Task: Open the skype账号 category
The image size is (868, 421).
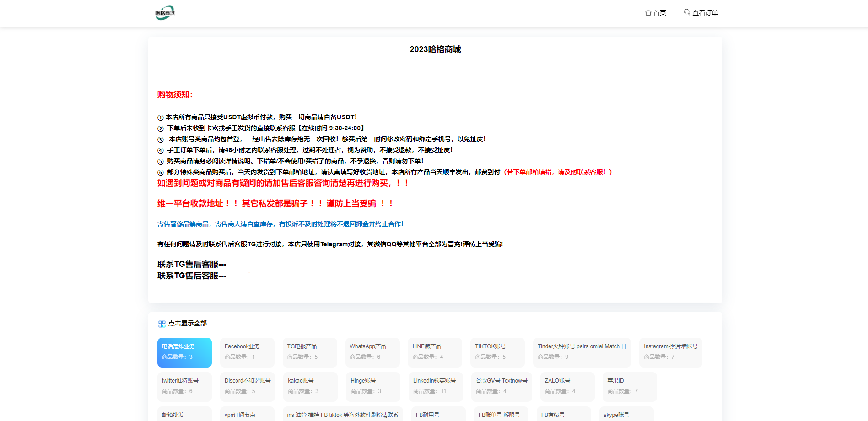Action: coord(626,414)
